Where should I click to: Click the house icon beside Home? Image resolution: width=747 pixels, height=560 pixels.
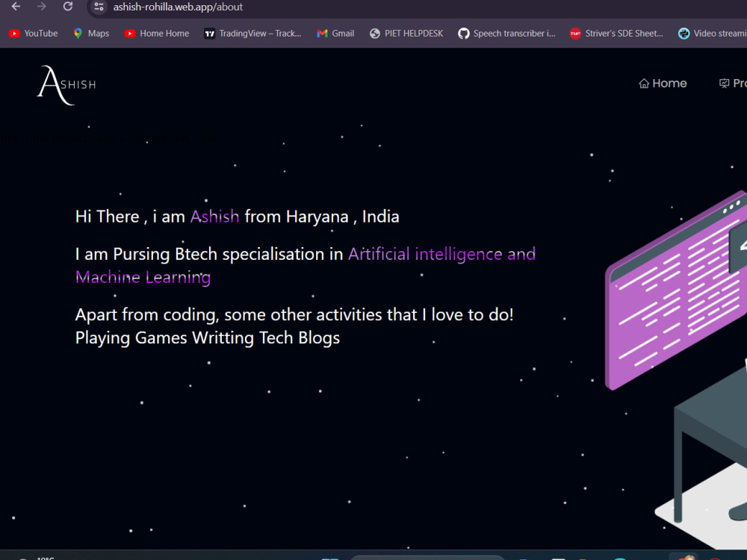pyautogui.click(x=644, y=84)
